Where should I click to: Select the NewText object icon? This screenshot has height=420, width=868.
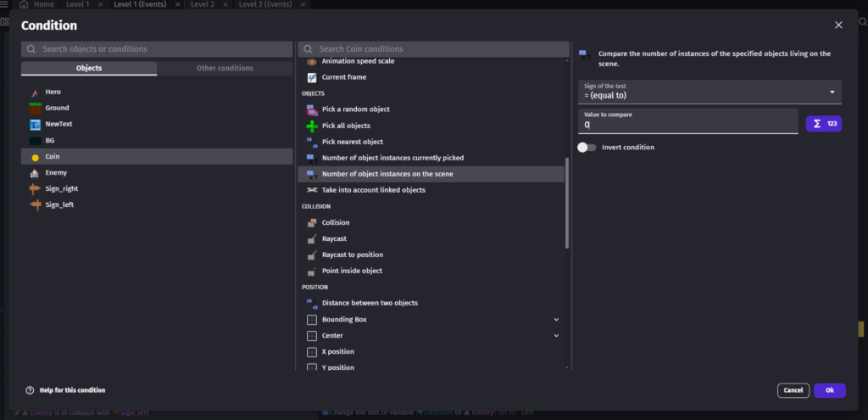pyautogui.click(x=36, y=125)
